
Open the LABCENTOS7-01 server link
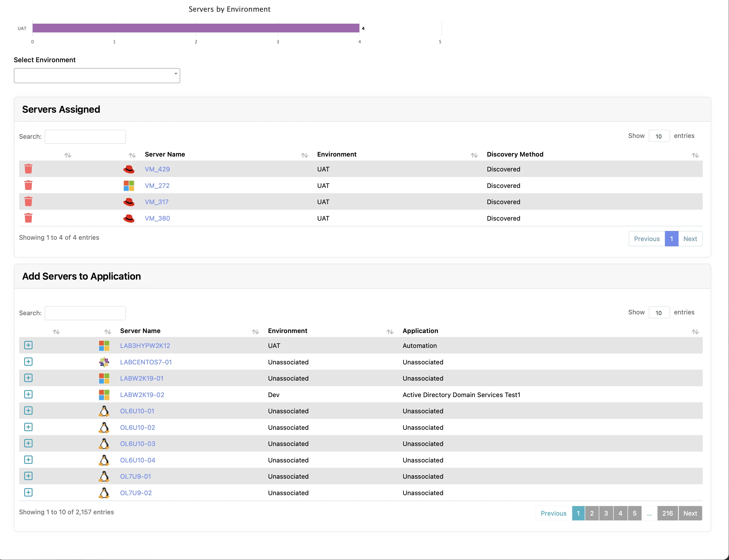146,362
